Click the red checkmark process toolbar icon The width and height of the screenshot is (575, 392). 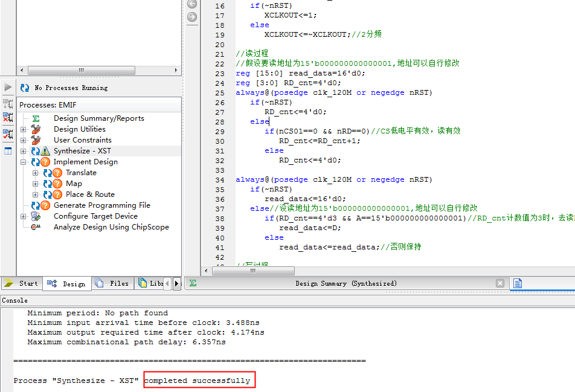click(x=8, y=133)
